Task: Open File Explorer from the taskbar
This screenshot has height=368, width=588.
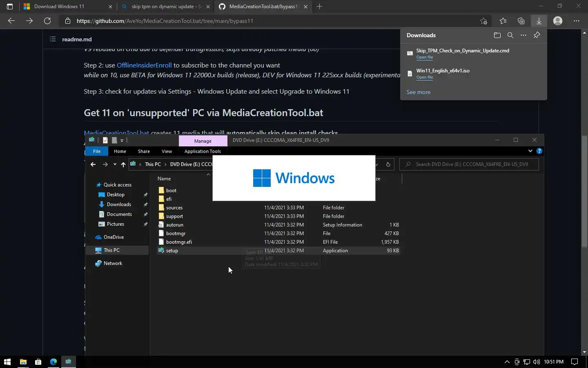Action: (x=23, y=362)
